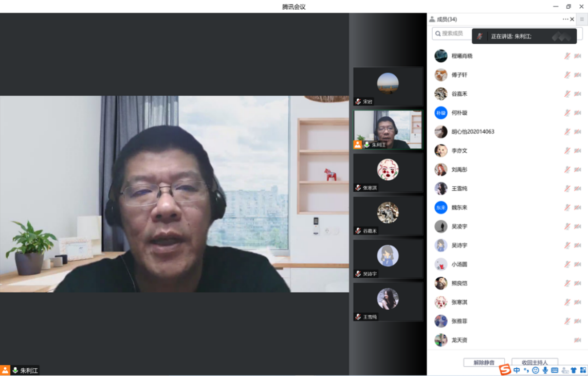Image resolution: width=588 pixels, height=376 pixels.
Task: Open the members panel more options (…)
Action: pos(565,20)
